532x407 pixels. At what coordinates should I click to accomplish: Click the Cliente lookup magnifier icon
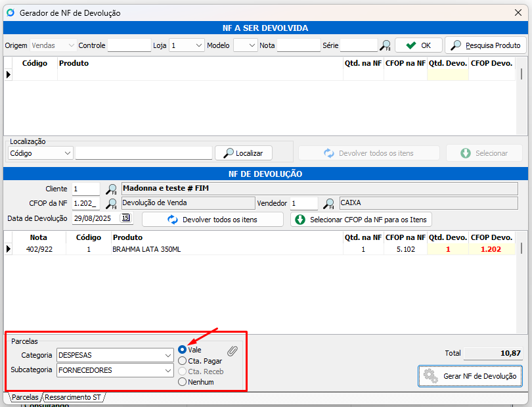coord(112,189)
